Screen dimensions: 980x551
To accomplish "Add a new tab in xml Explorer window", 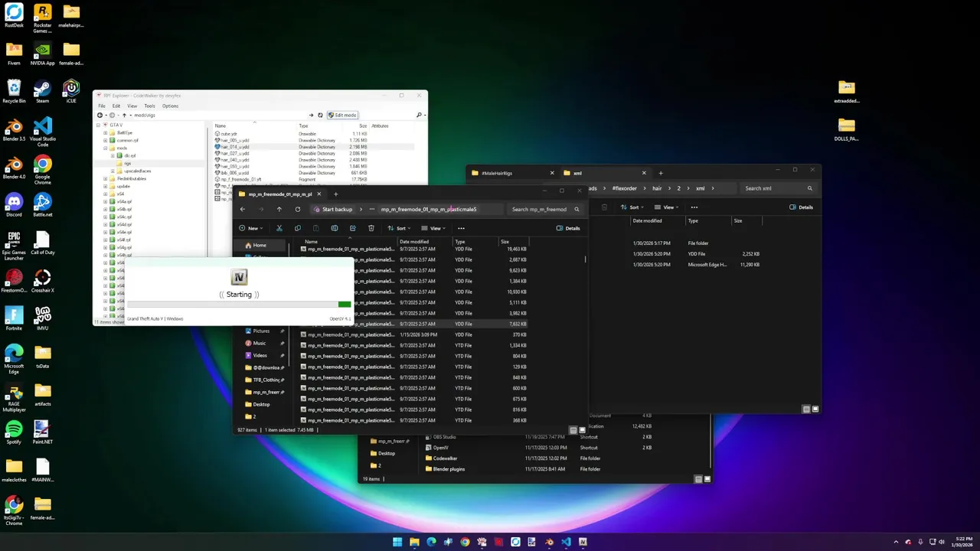I will (661, 173).
